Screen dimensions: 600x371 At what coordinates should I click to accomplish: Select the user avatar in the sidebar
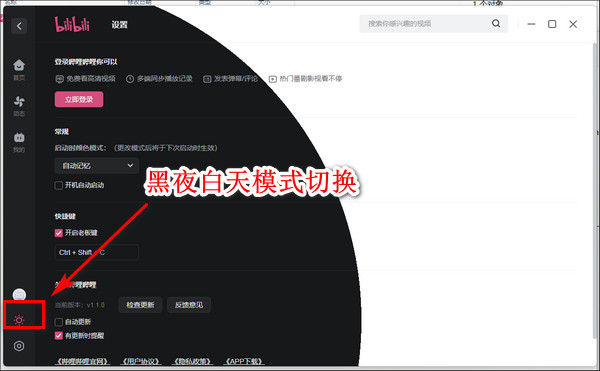[x=19, y=295]
